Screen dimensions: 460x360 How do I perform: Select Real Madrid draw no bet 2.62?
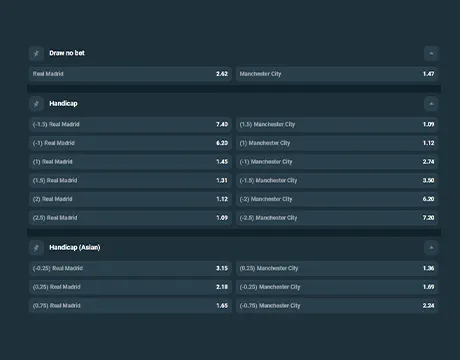click(x=130, y=74)
